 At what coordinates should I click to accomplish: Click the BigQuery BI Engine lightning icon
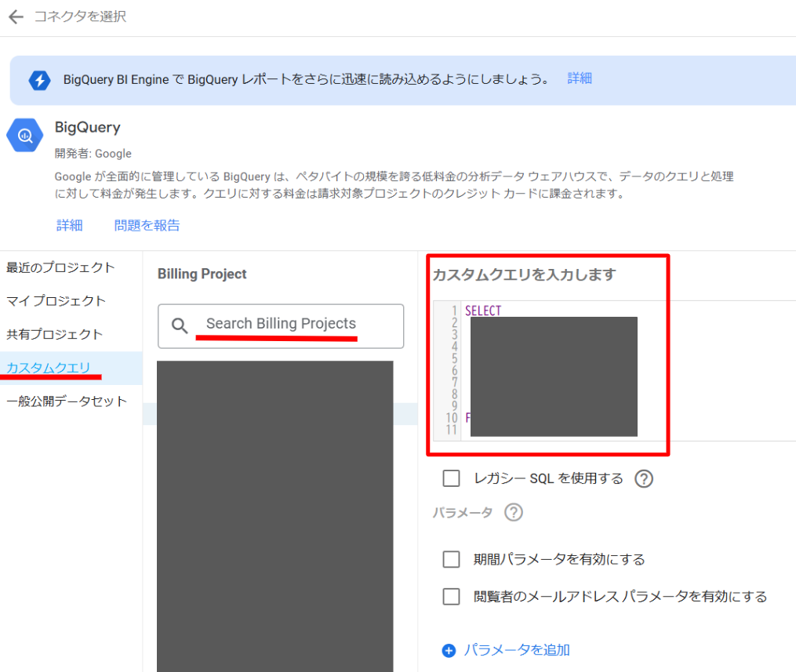pos(39,80)
